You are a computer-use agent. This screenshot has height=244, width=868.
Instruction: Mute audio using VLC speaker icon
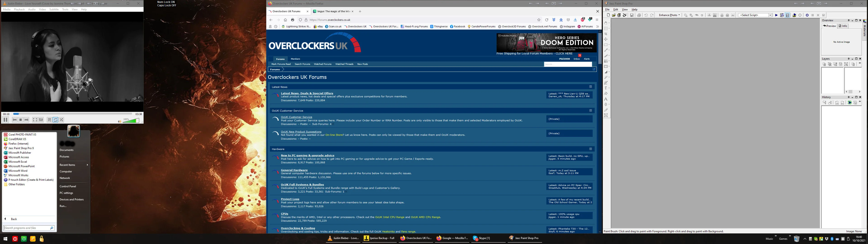119,121
